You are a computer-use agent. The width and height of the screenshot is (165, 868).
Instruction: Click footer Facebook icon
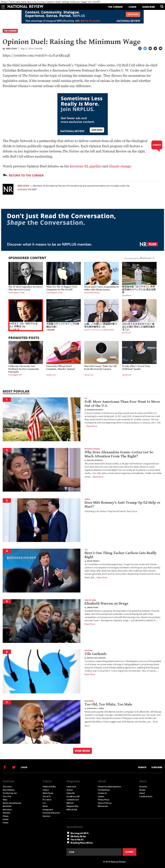tap(5, 767)
